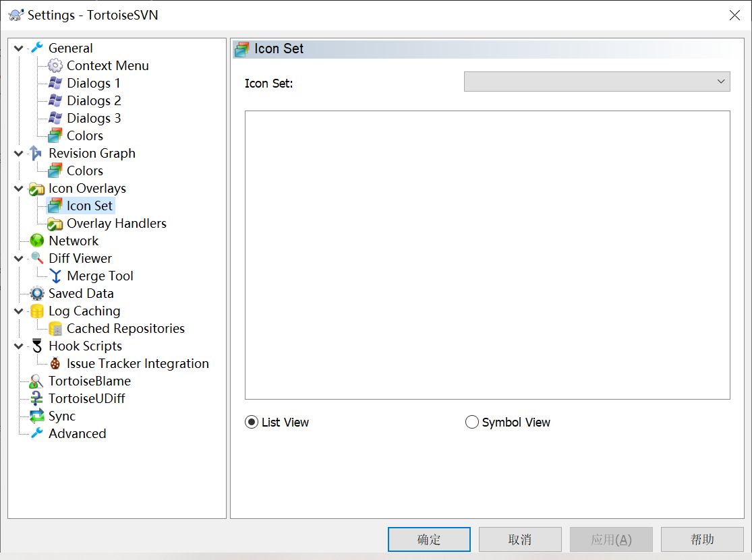Image resolution: width=752 pixels, height=560 pixels.
Task: Click the Colors icon under Revision Graph
Action: 55,170
